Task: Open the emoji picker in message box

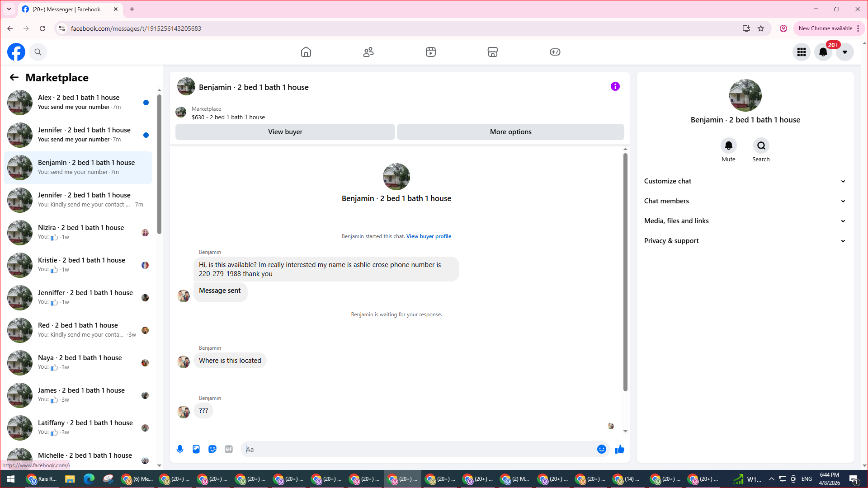Action: (601, 449)
